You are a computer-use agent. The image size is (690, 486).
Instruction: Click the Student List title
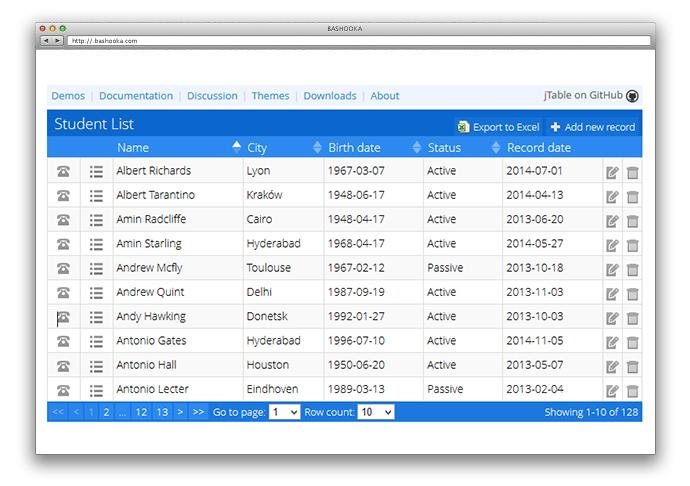click(x=94, y=124)
